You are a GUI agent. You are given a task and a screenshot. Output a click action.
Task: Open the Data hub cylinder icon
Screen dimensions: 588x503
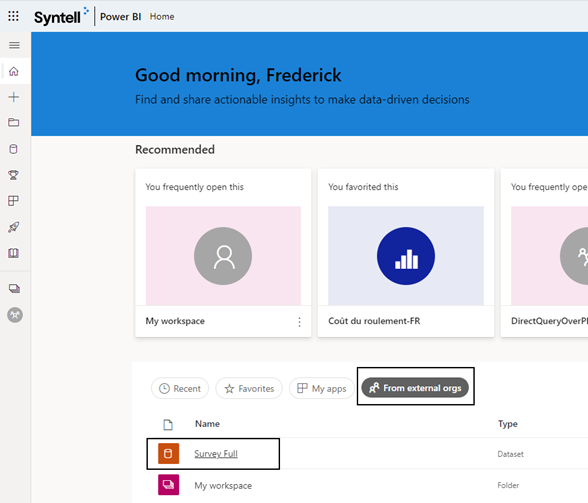(x=14, y=149)
